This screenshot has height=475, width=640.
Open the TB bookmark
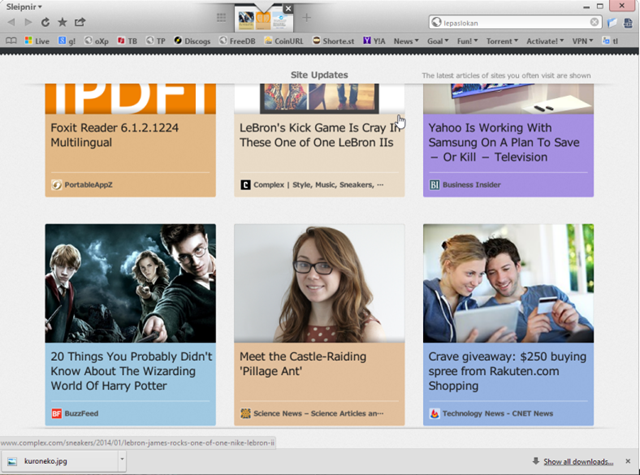(127, 41)
